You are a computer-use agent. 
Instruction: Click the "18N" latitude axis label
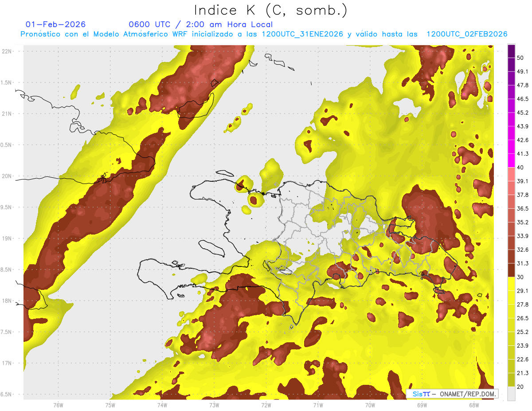point(7,301)
